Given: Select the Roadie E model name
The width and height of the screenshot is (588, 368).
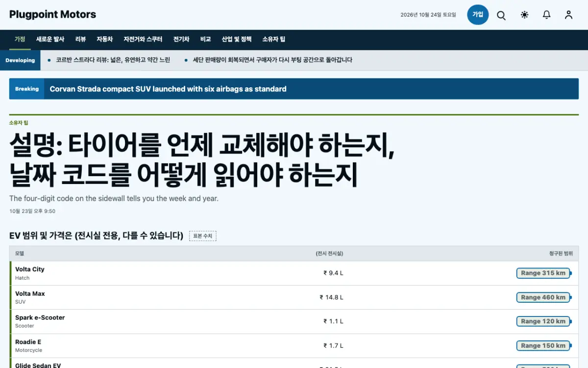Looking at the screenshot, I should (28, 342).
